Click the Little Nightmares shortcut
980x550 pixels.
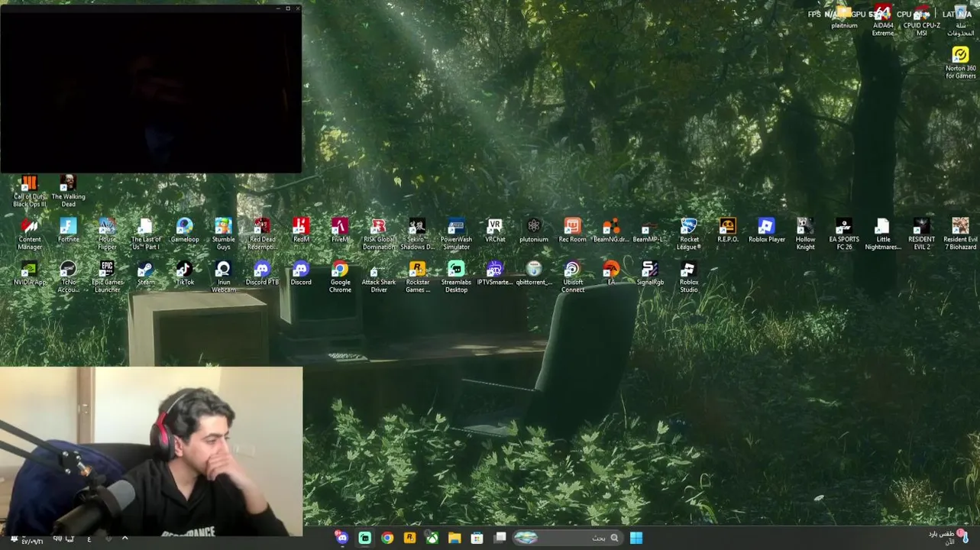(883, 234)
